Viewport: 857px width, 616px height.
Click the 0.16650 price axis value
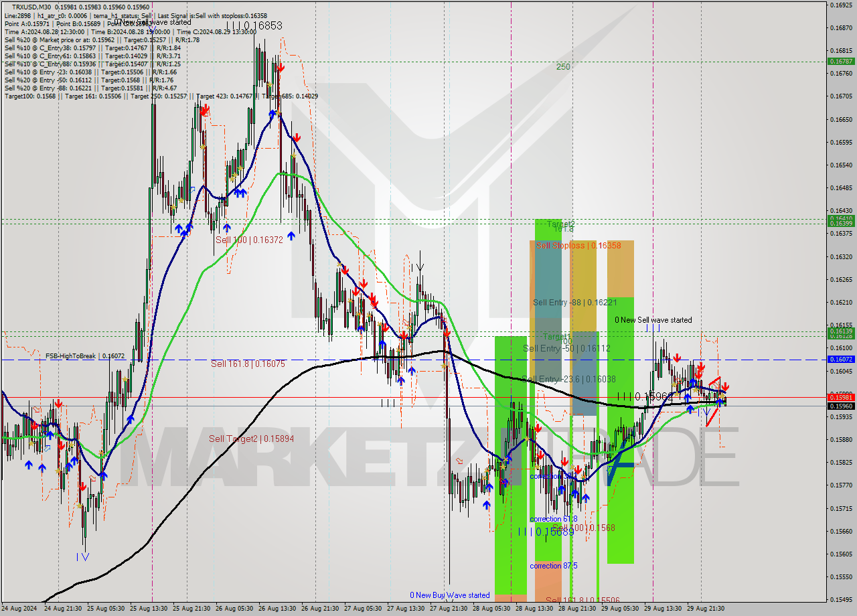(x=842, y=119)
